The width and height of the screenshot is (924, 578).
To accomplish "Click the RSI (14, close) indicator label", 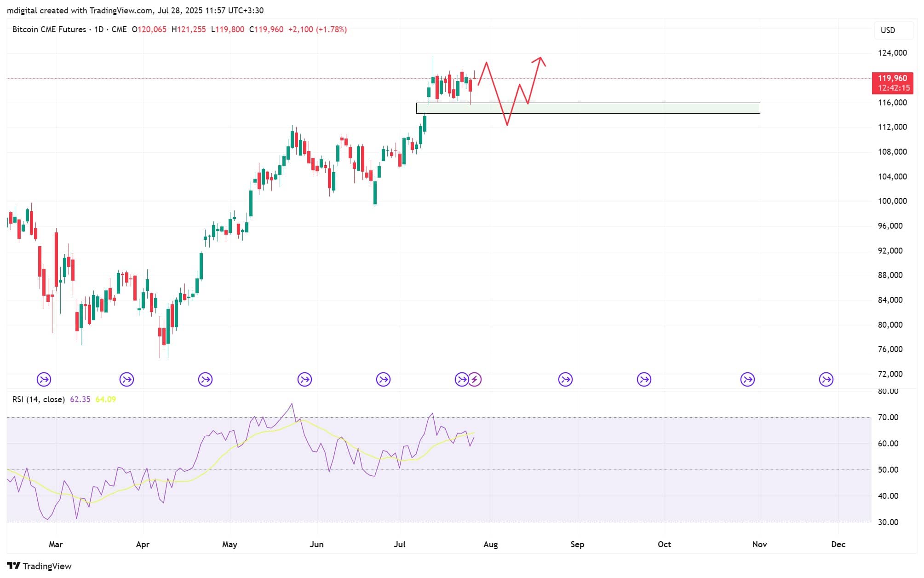I will click(x=39, y=399).
